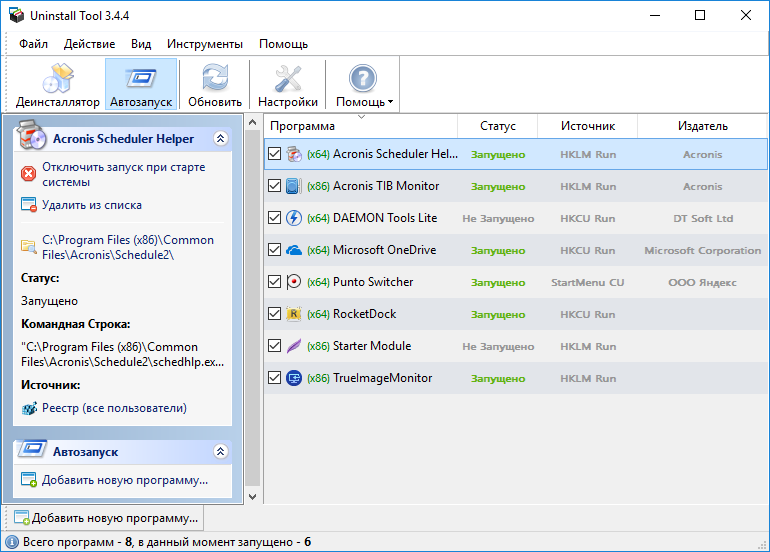Click Отключить запуск при старте системы link
The width and height of the screenshot is (770, 552).
click(124, 174)
